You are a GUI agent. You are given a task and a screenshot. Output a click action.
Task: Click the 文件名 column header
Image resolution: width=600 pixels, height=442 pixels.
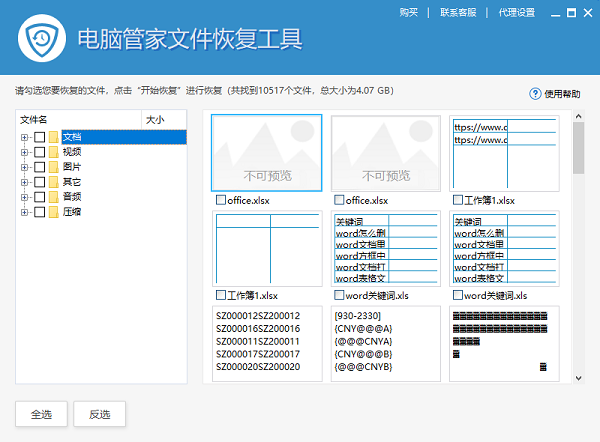(x=79, y=119)
